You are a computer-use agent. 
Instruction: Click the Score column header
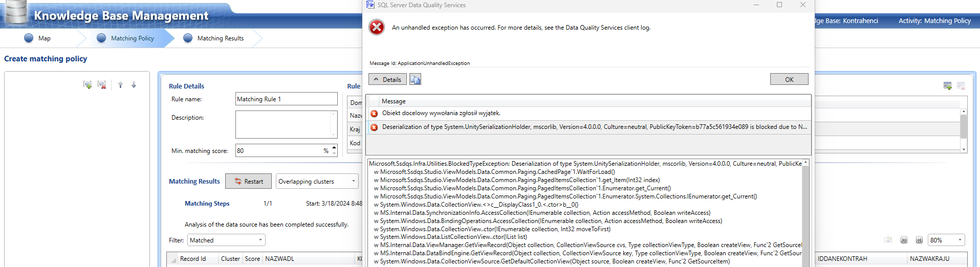pyautogui.click(x=252, y=259)
